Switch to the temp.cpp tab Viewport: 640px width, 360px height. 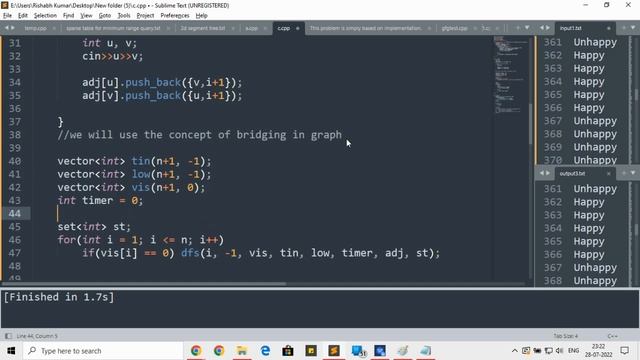pyautogui.click(x=36, y=28)
